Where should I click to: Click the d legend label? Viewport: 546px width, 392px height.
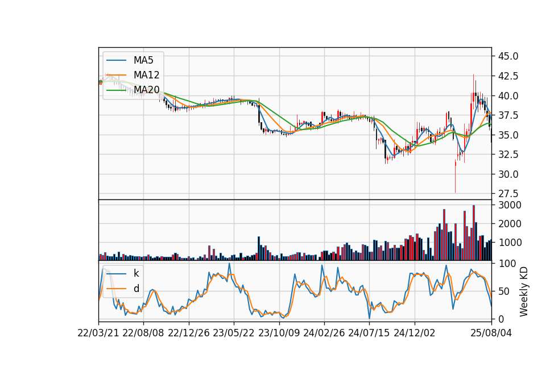coord(136,289)
